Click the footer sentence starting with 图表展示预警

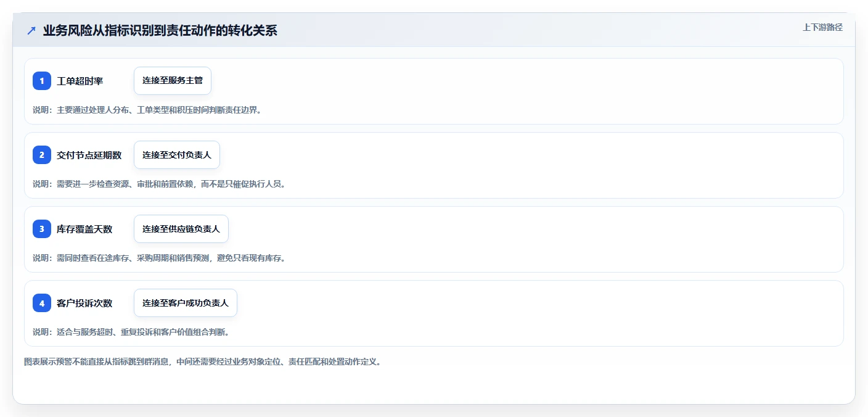coord(203,362)
